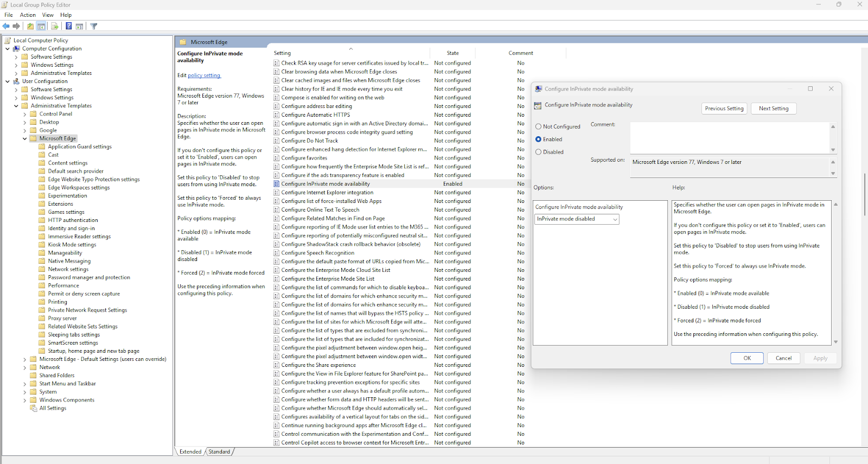The height and width of the screenshot is (464, 868).
Task: Click down arrow of Supported on scrollbar
Action: (x=833, y=174)
